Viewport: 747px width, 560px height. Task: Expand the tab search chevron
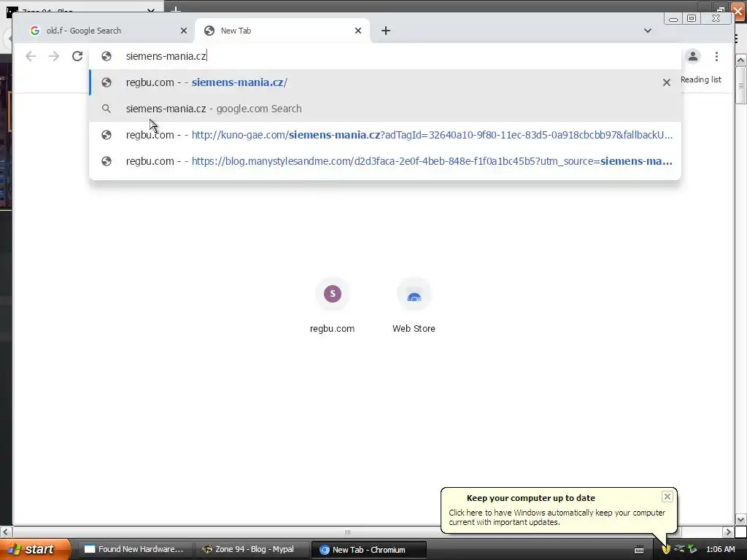648,31
